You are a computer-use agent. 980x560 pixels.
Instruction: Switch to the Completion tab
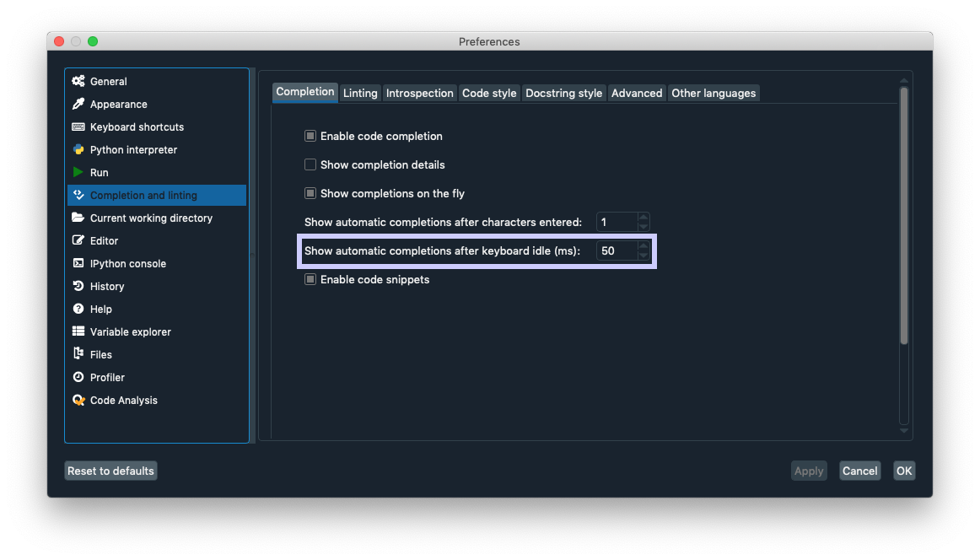pyautogui.click(x=305, y=92)
